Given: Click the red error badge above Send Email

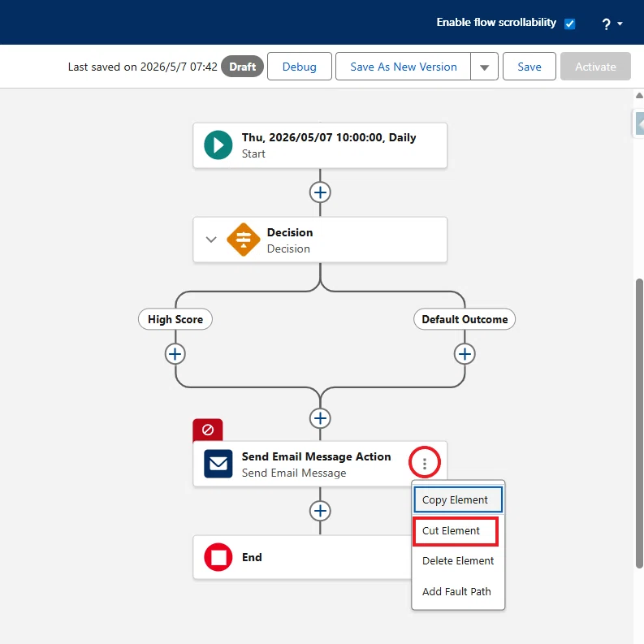Looking at the screenshot, I should (208, 430).
